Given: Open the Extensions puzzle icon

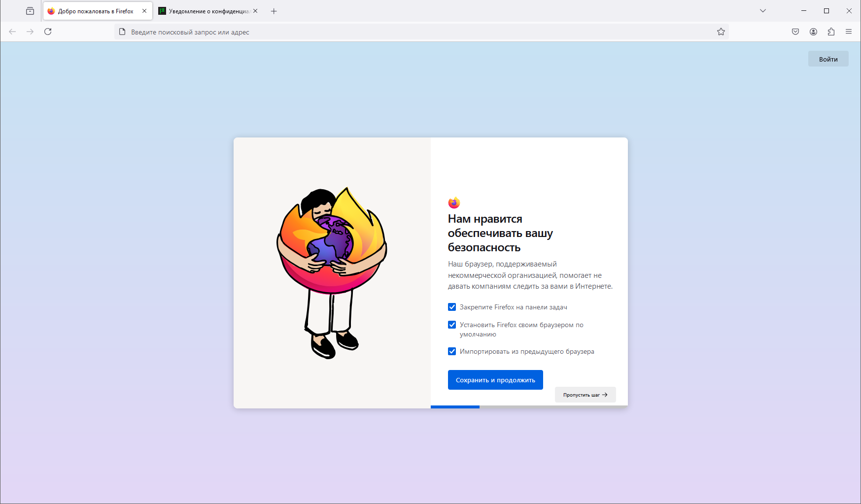Looking at the screenshot, I should 831,32.
